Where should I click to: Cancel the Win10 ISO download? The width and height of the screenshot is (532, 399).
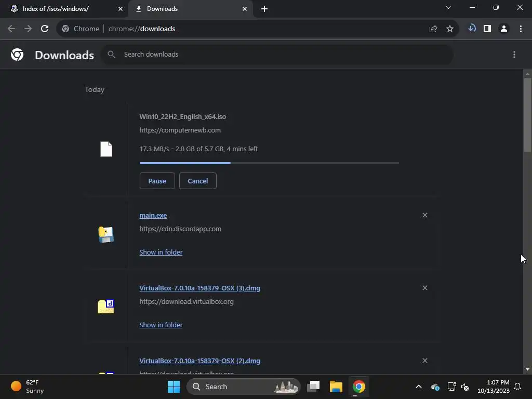pos(198,181)
